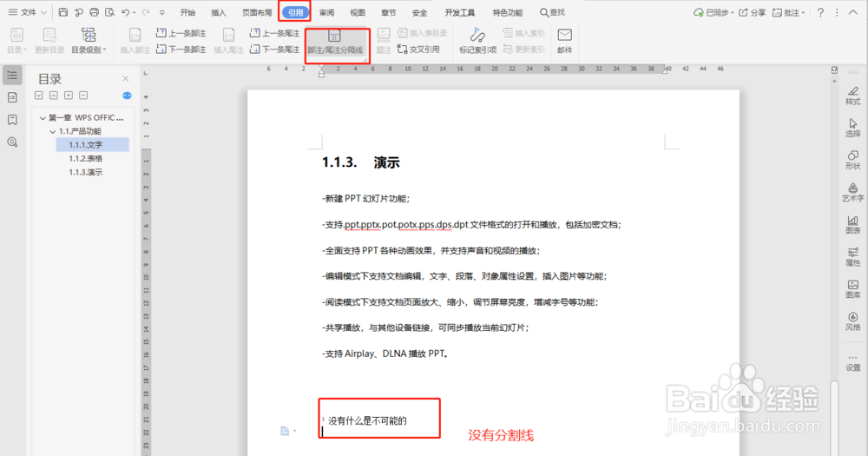Open the 文件 menu
The width and height of the screenshot is (868, 456).
(28, 12)
